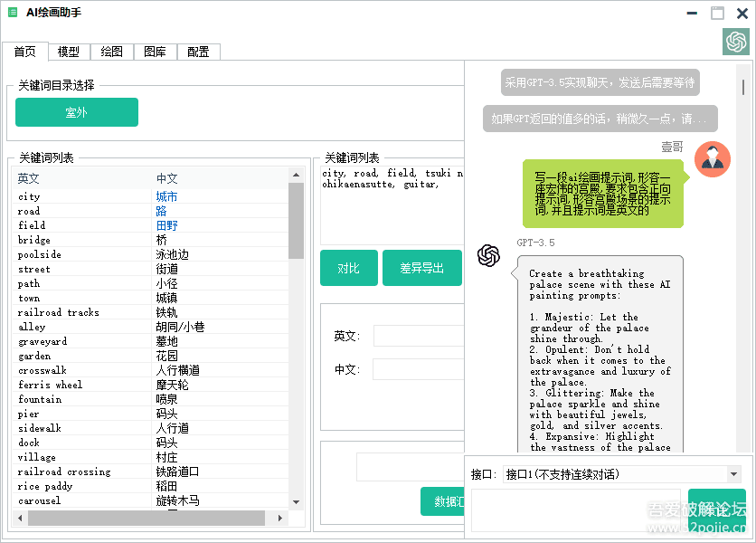Click the ChatGPT logo icon at top right
This screenshot has width=756, height=543.
tap(735, 42)
